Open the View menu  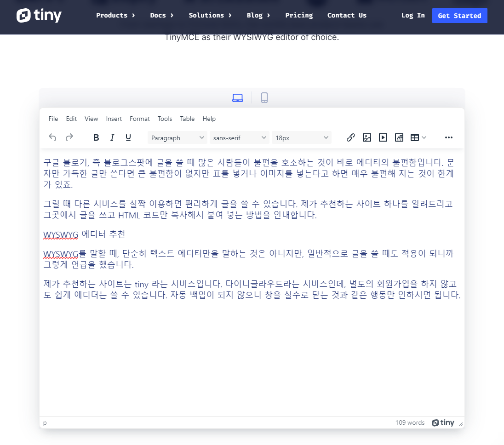92,119
